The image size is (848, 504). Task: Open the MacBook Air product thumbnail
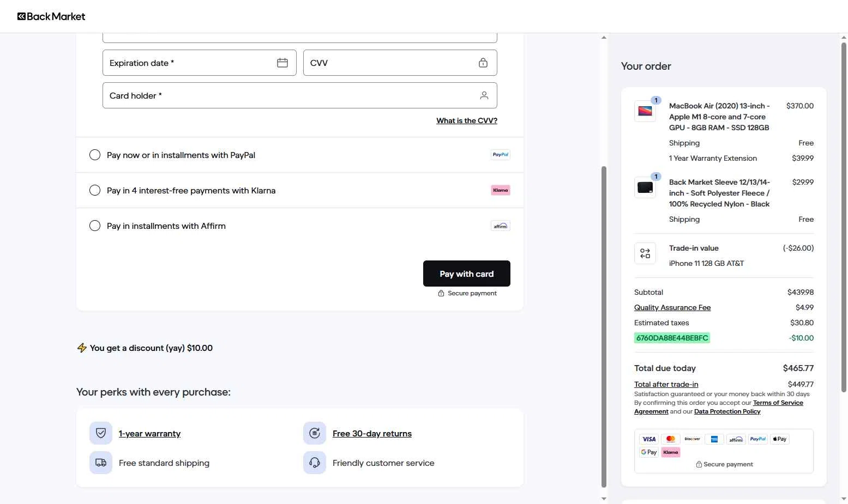tap(645, 111)
